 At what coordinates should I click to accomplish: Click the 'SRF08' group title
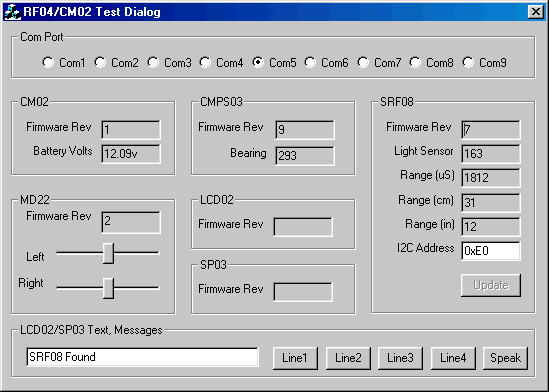click(x=397, y=102)
